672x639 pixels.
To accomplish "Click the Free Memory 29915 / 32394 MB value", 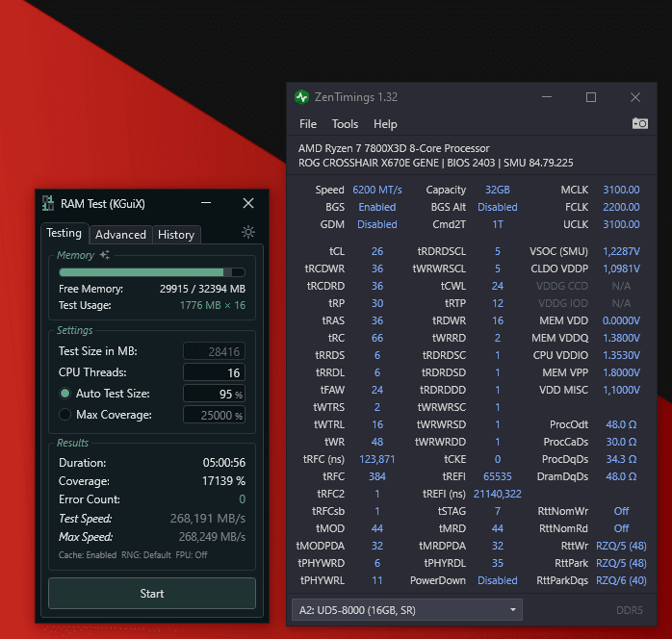I will (203, 289).
